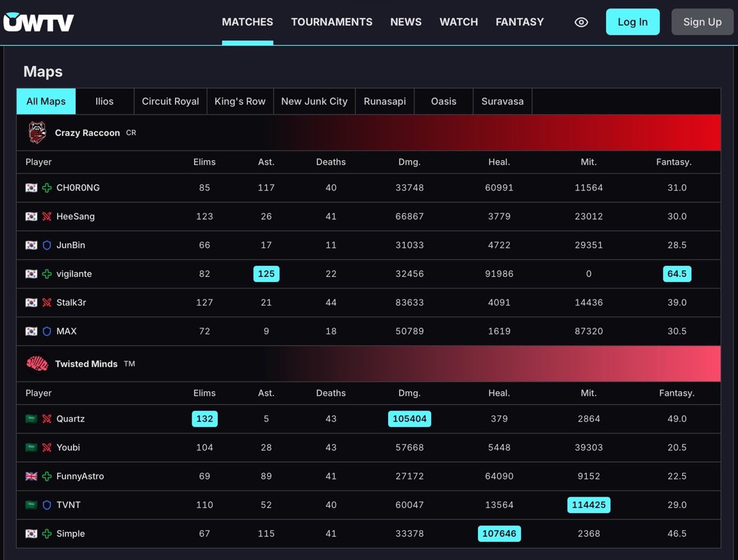Go to the NEWS section
This screenshot has height=560, width=738.
406,22
